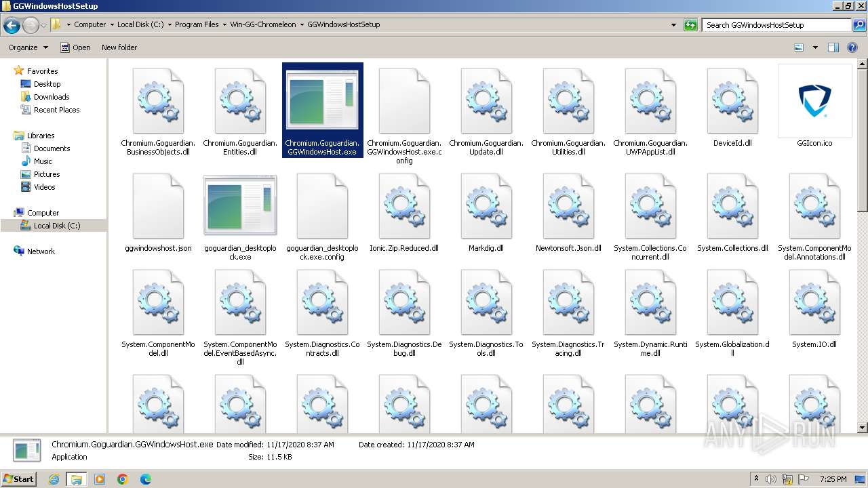The width and height of the screenshot is (868, 488).
Task: Click the search magnifier button
Action: [859, 25]
